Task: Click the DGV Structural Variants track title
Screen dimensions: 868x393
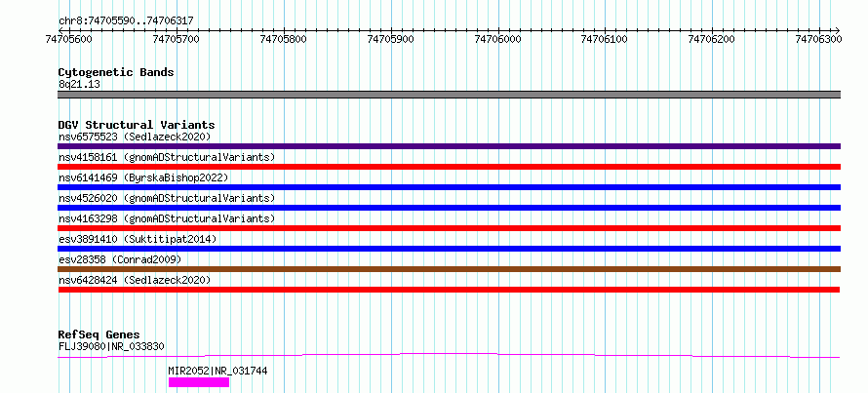Action: point(137,125)
